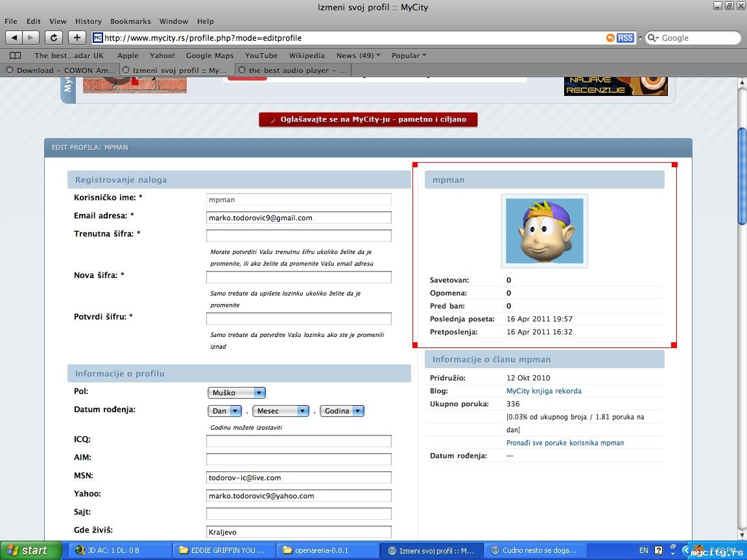Click the Korisničko ime field showing mpman

[299, 200]
